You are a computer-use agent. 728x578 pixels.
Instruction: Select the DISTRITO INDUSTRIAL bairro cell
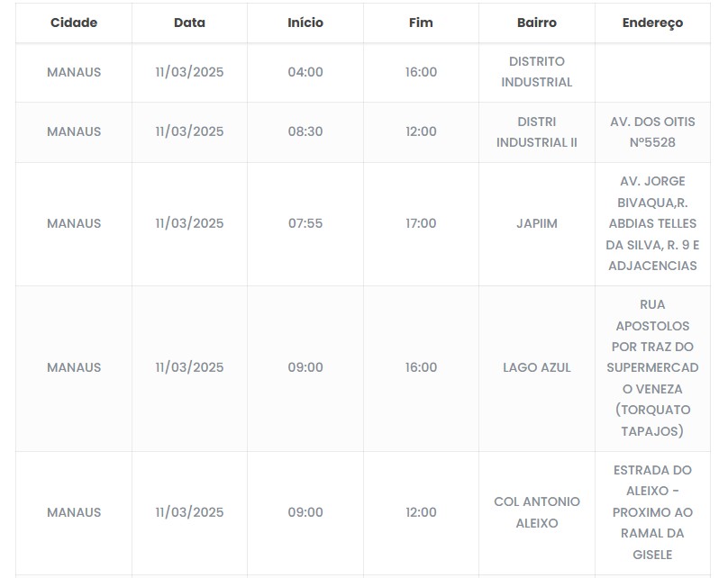click(x=537, y=72)
